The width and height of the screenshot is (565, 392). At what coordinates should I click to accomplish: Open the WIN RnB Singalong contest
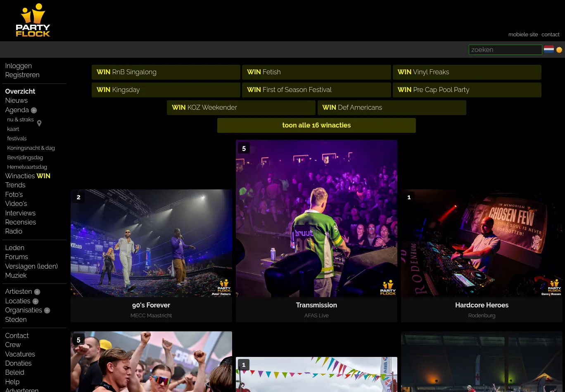tap(166, 72)
